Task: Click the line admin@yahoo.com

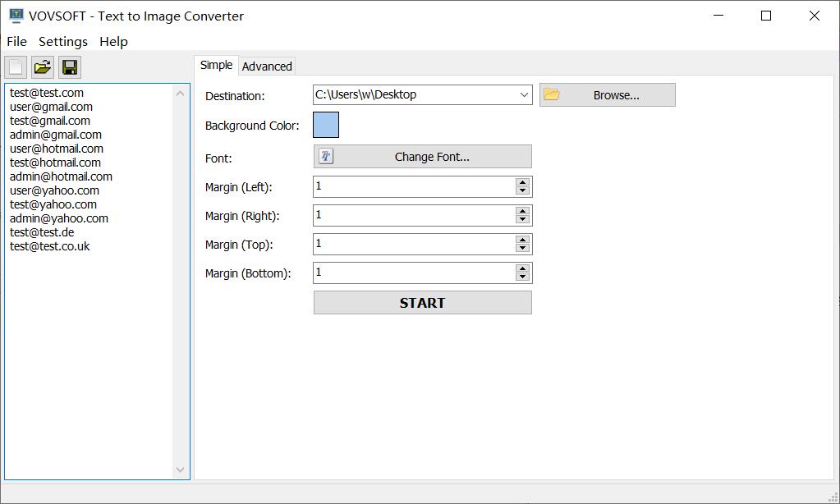Action: 59,218
